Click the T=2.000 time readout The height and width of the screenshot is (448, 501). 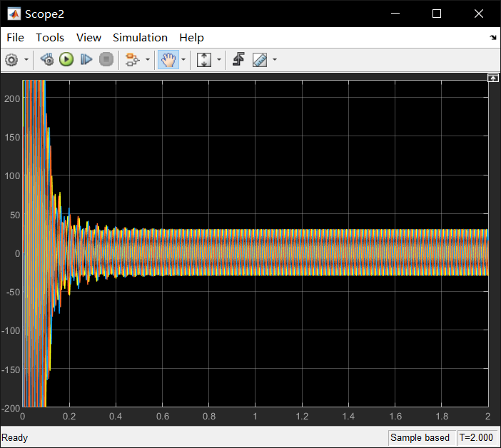pos(477,437)
